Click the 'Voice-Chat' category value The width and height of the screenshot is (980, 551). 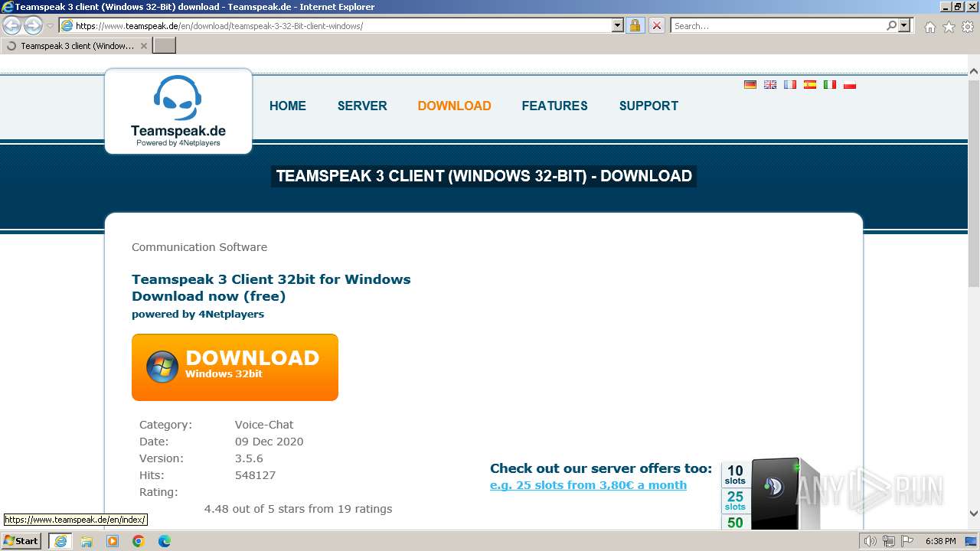(264, 425)
